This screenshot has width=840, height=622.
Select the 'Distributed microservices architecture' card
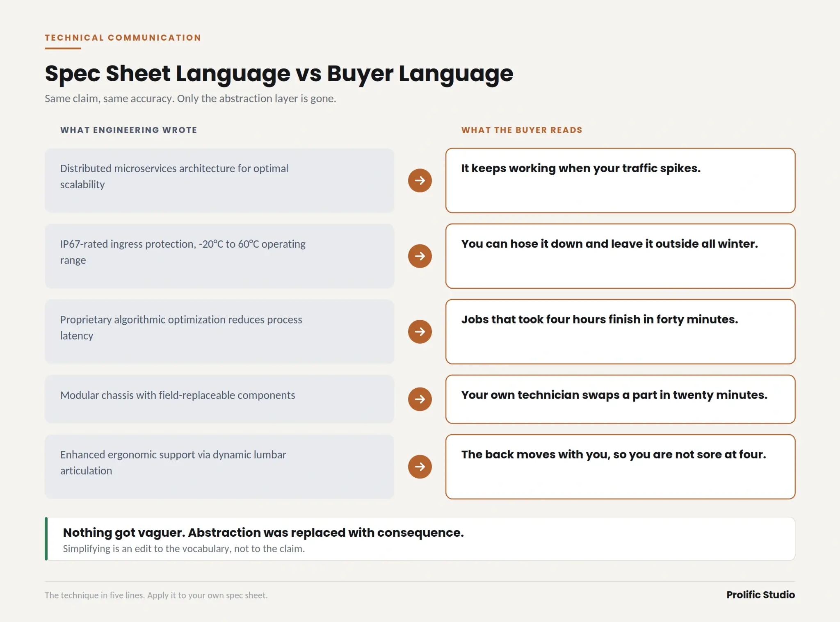tap(219, 180)
